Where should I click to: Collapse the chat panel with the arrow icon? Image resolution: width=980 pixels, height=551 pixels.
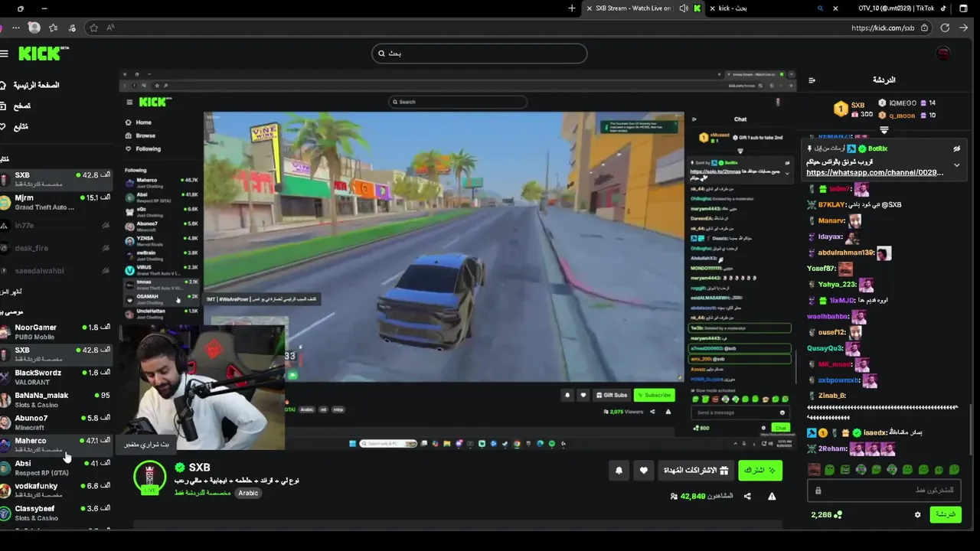[x=812, y=80]
